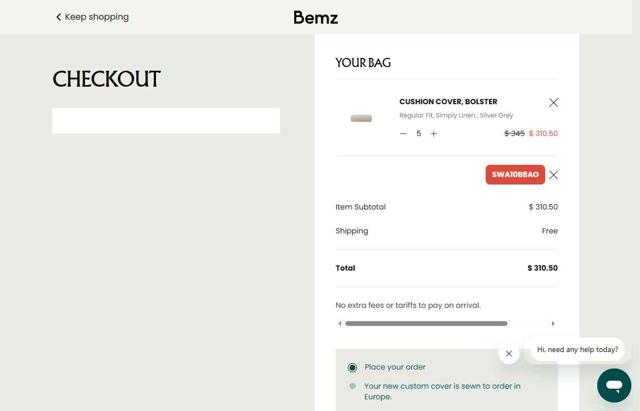
Task: Open the Cushion Cover, Bolster product title
Action: click(448, 102)
